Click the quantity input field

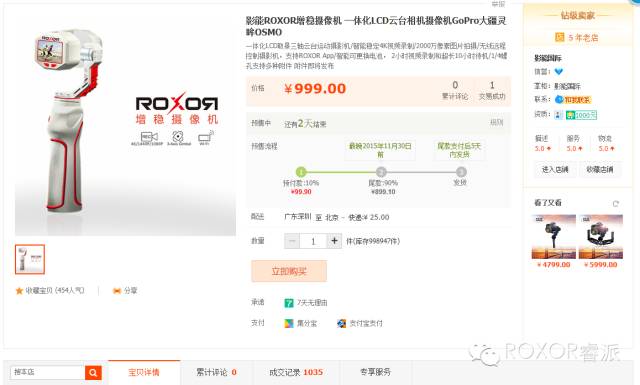point(313,241)
